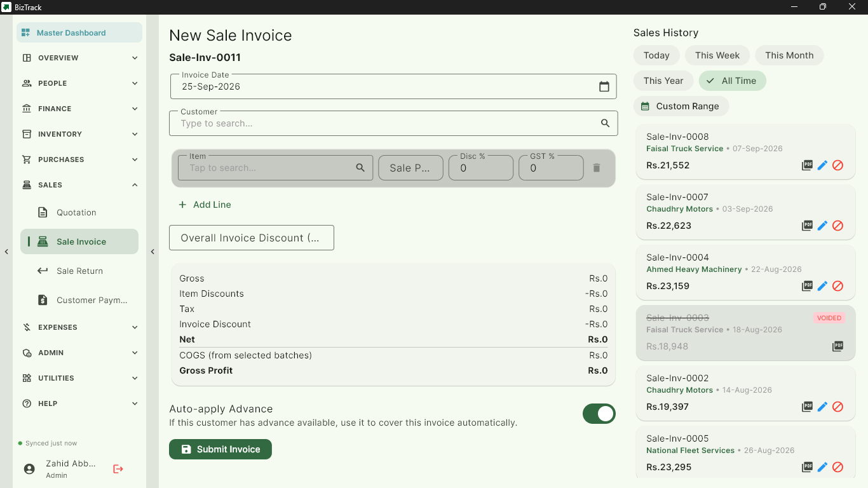Expand the FINANCE section
Viewport: 868px width, 488px height.
tap(79, 109)
